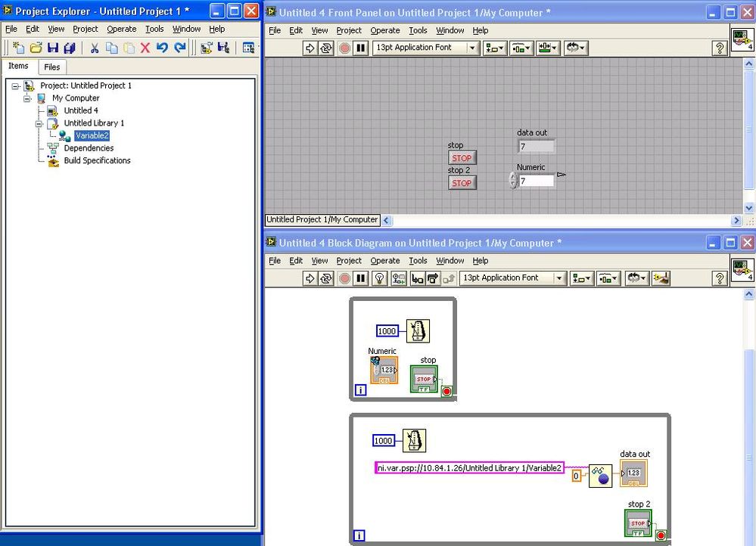Switch to the Files tab
Screen dimensions: 756x546
51,67
